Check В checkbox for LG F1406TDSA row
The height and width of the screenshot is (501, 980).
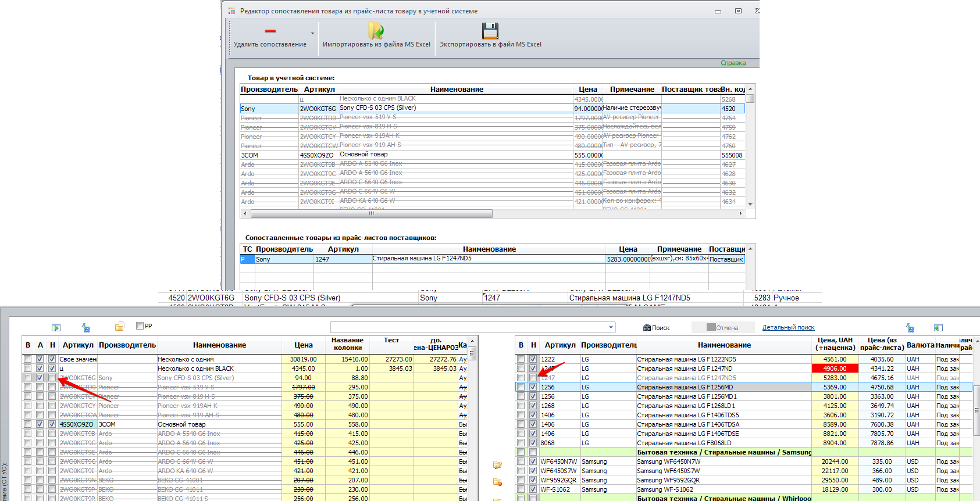pyautogui.click(x=521, y=424)
